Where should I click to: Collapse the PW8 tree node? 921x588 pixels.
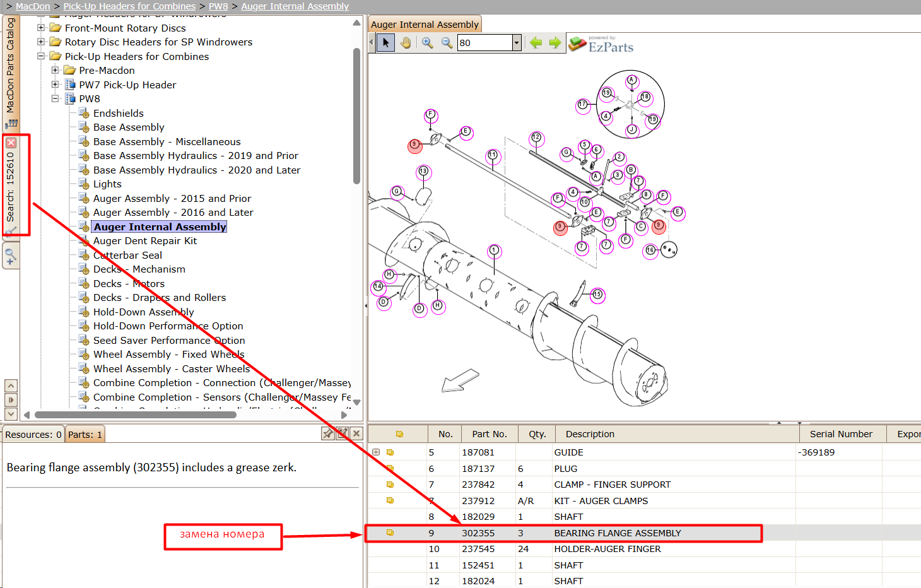pyautogui.click(x=55, y=99)
